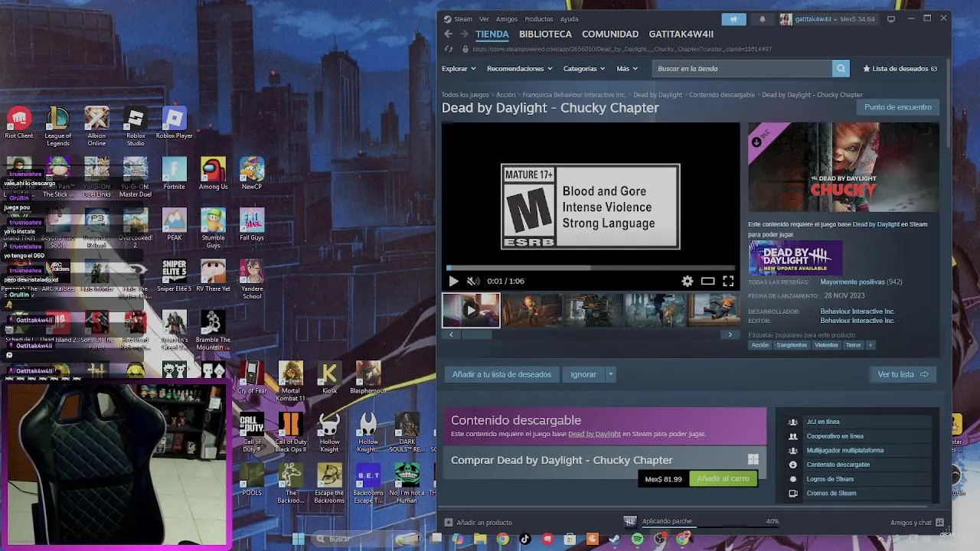
Task: Open Steam announcements megaphone button
Action: pyautogui.click(x=733, y=19)
